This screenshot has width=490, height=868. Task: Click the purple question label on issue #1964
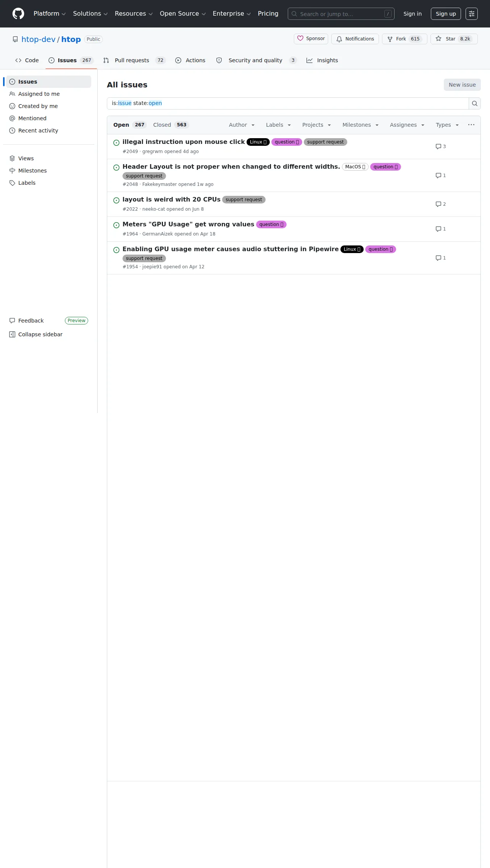click(x=271, y=224)
